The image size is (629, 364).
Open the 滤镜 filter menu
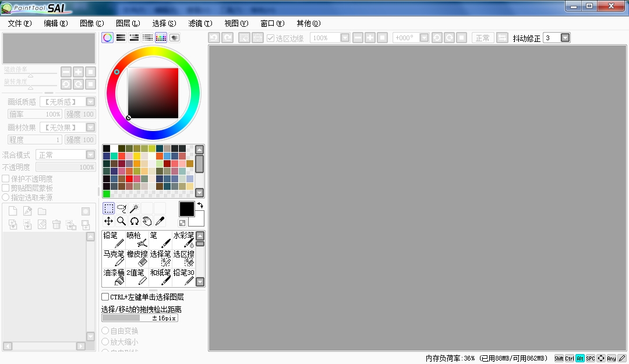coord(200,23)
